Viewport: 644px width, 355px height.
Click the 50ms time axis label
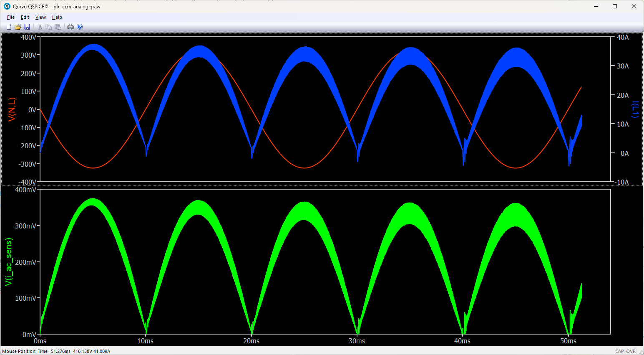pos(569,341)
